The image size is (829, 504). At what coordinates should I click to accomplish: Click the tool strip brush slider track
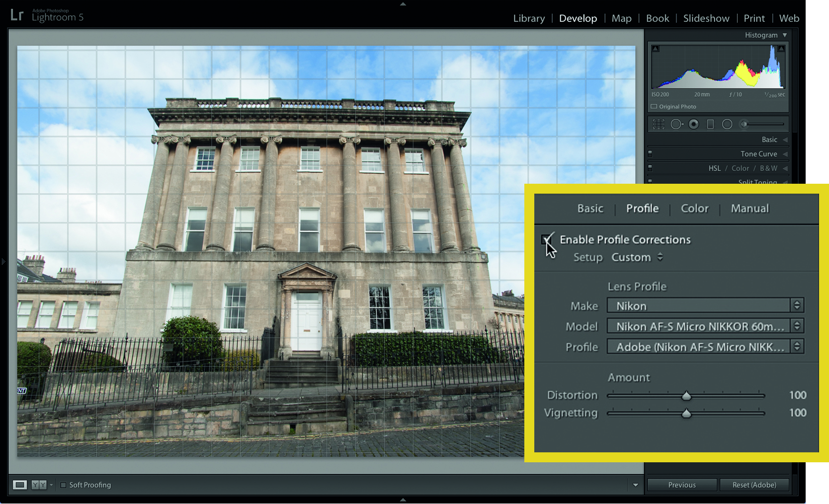click(x=765, y=124)
